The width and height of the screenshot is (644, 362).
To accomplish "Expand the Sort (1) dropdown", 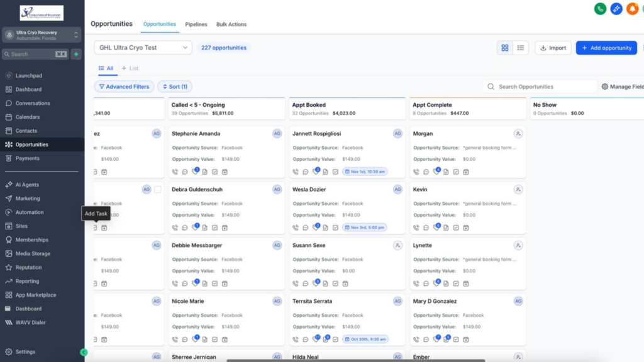I will coord(175,86).
